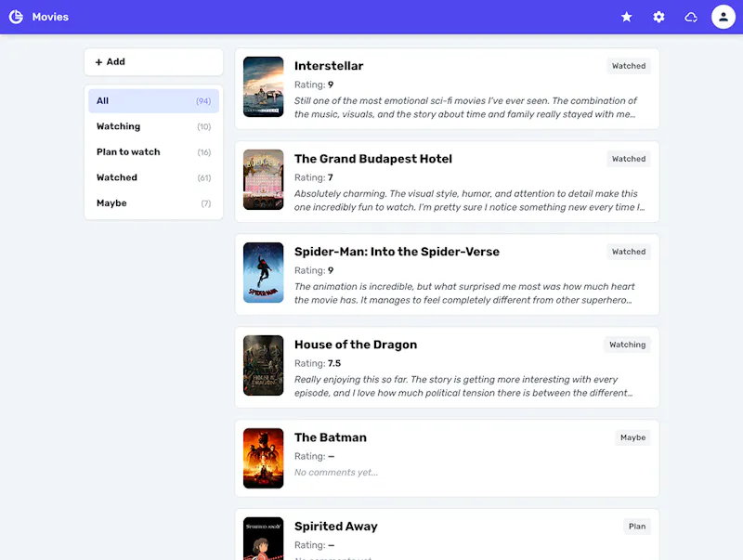Click Watched badge on Spider-Verse card
The height and width of the screenshot is (560, 743).
(x=629, y=252)
